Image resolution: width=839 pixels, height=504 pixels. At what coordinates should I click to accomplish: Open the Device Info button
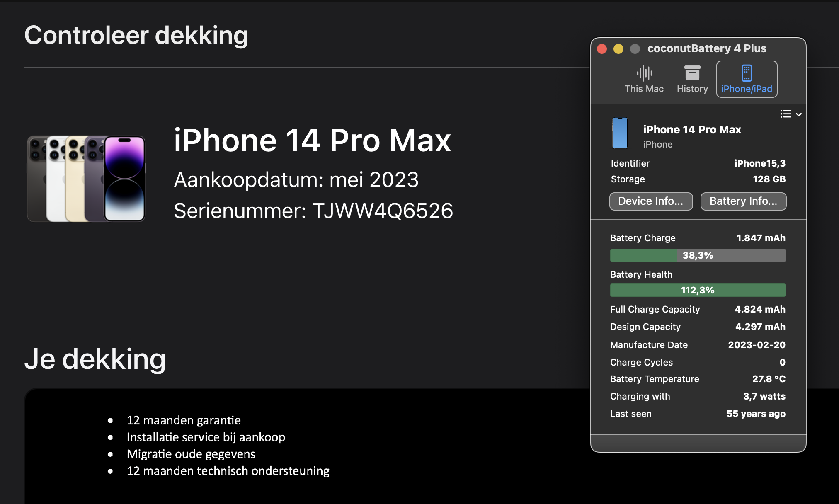pos(650,201)
